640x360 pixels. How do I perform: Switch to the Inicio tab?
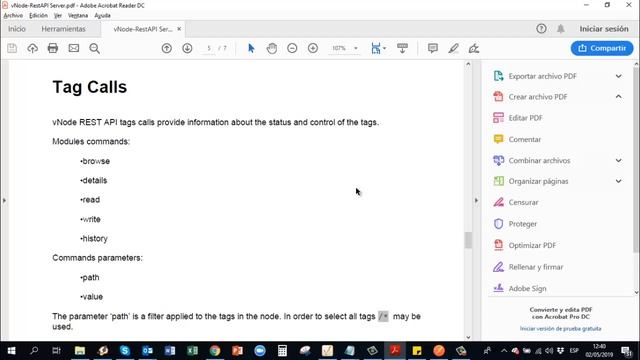coord(17,29)
